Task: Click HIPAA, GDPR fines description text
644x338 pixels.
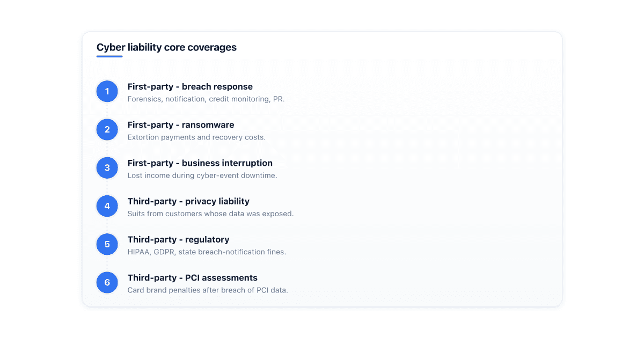Action: (x=207, y=252)
